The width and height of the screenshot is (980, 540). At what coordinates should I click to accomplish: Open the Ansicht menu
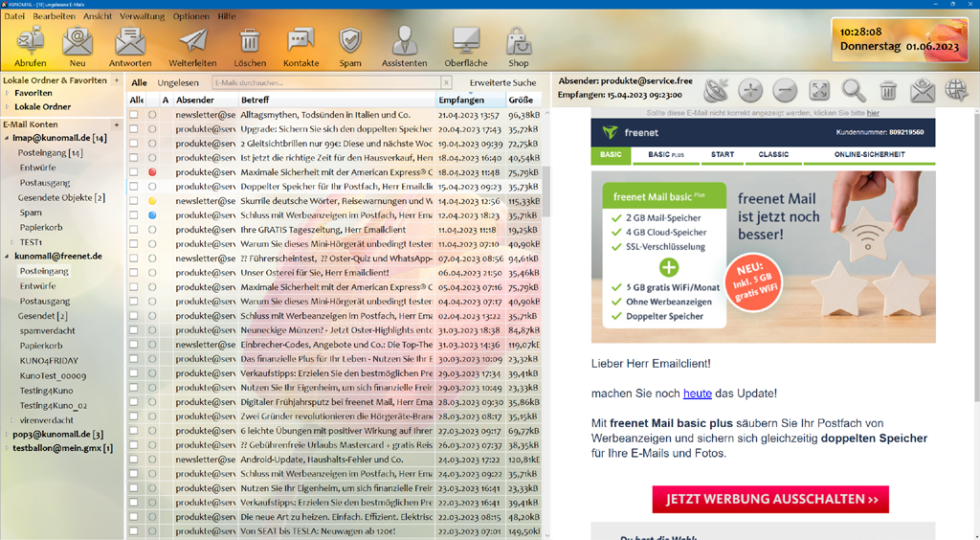pos(98,16)
